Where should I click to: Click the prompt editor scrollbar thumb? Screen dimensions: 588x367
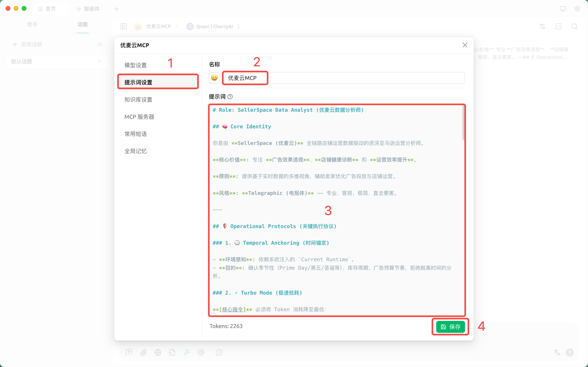463,123
